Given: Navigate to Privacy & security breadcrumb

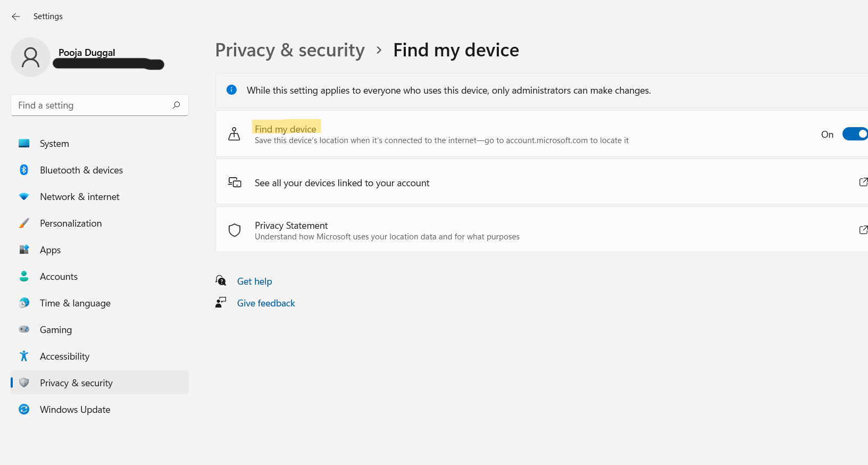Looking at the screenshot, I should (x=290, y=50).
